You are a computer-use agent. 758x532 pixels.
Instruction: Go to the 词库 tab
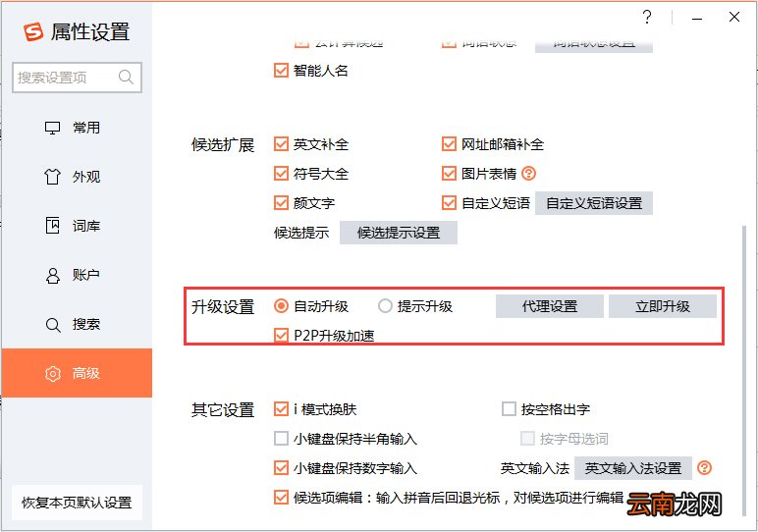(77, 226)
